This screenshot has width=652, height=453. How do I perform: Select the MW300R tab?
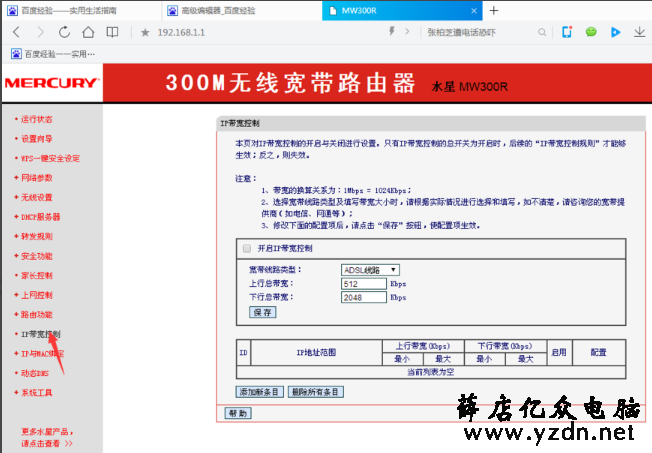[402, 10]
